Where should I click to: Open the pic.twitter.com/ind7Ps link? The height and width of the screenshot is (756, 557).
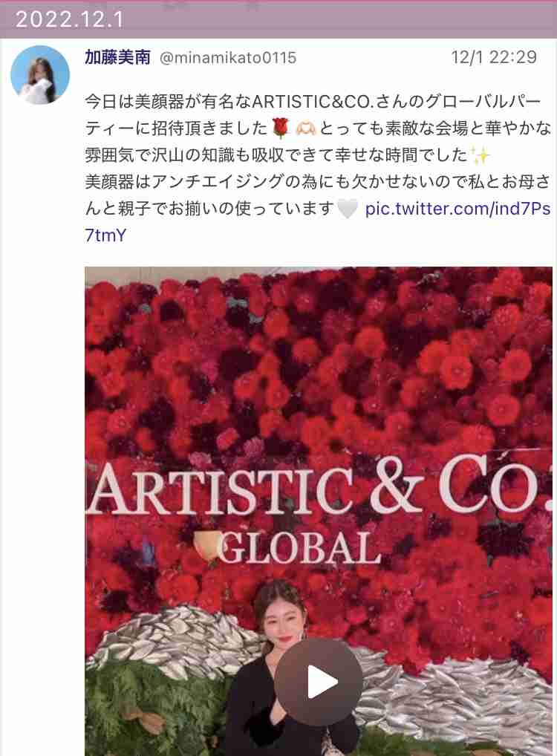(457, 209)
